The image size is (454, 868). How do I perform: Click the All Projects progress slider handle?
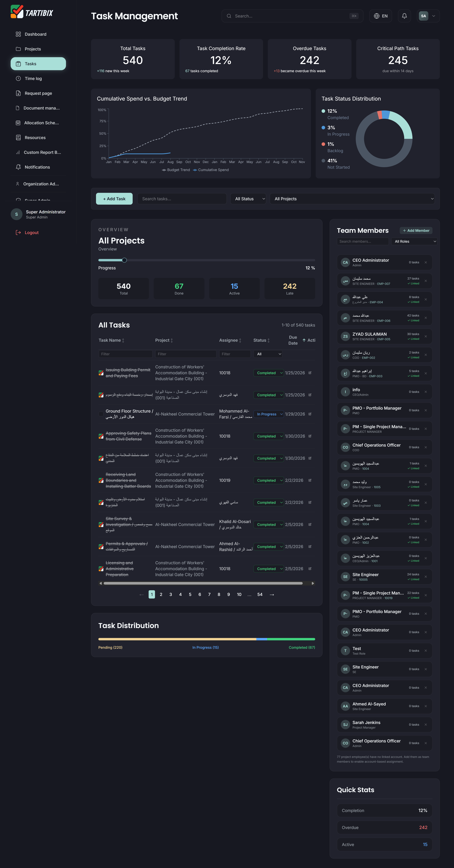124,260
